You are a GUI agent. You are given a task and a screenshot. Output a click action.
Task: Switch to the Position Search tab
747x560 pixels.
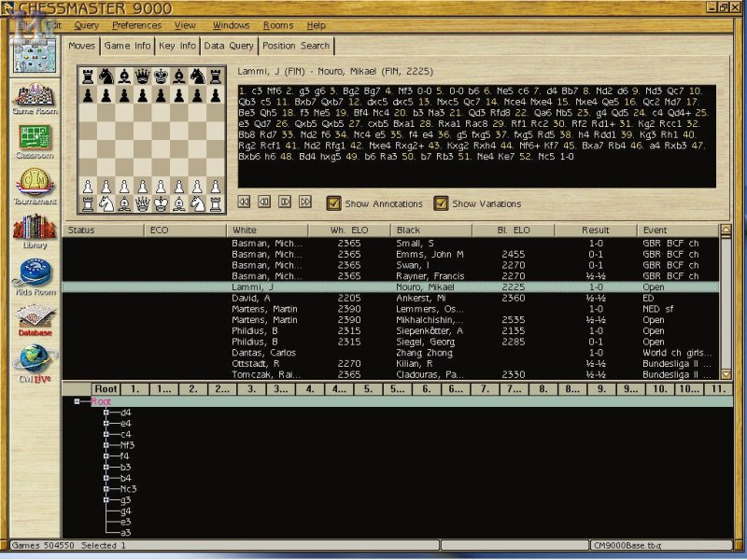point(295,45)
